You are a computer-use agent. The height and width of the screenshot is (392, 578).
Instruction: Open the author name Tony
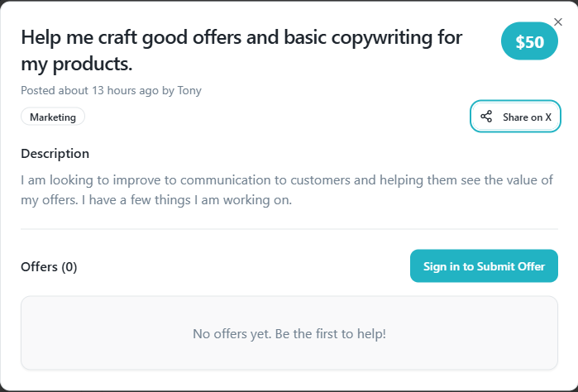pyautogui.click(x=189, y=90)
